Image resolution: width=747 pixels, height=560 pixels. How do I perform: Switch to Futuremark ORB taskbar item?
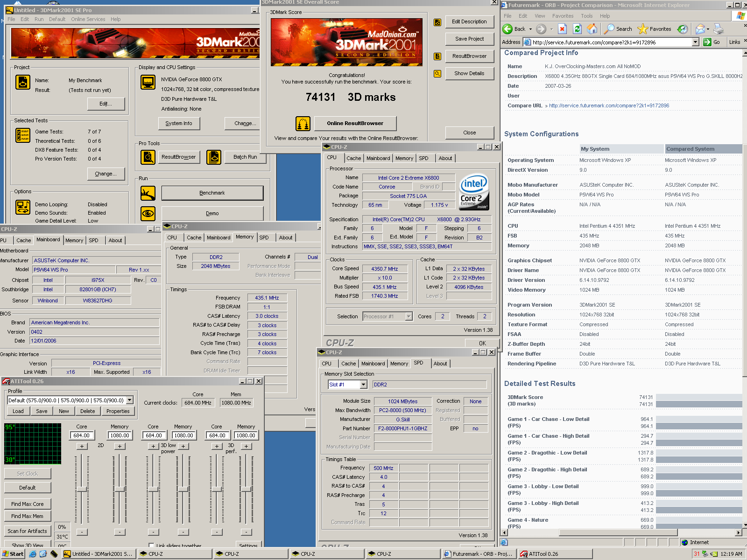(x=479, y=554)
